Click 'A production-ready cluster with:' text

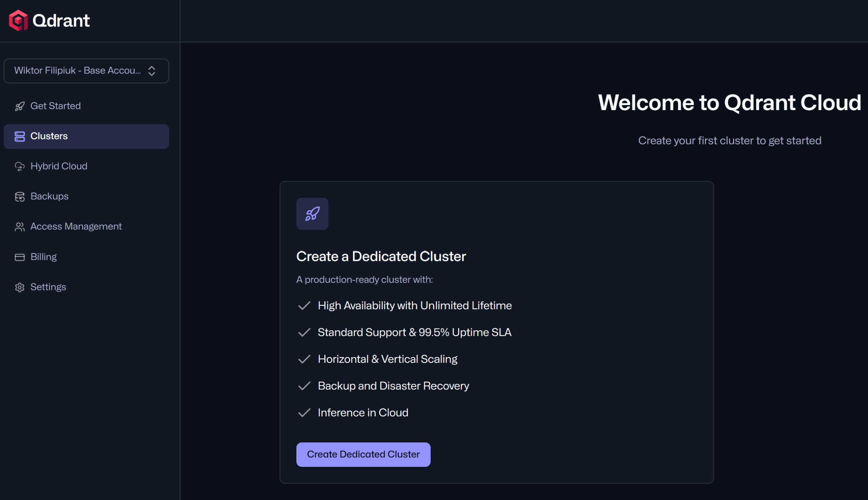tap(364, 280)
